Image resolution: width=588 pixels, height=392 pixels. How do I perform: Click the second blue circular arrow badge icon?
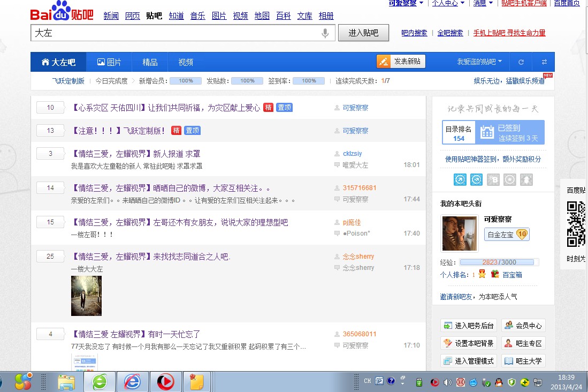coord(476,179)
